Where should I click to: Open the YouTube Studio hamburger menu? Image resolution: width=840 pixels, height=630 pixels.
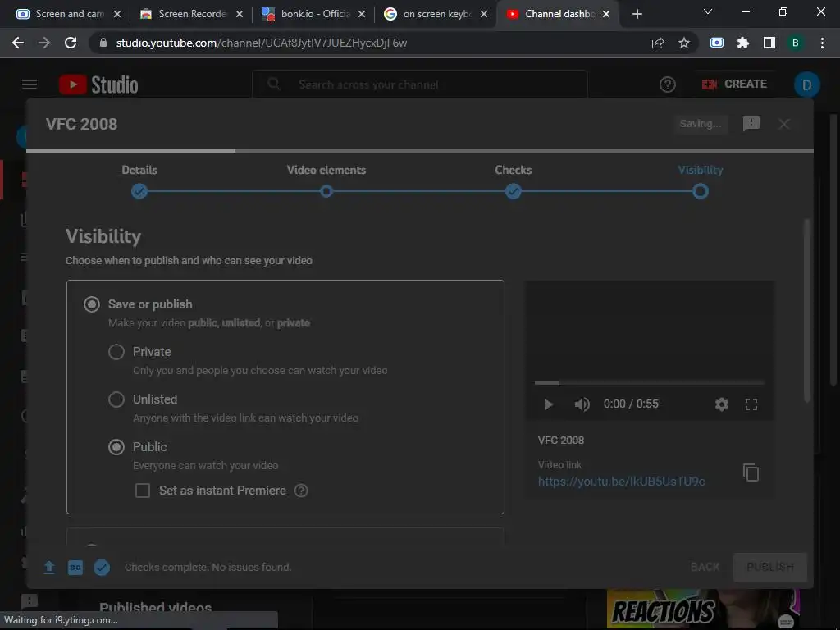point(30,84)
